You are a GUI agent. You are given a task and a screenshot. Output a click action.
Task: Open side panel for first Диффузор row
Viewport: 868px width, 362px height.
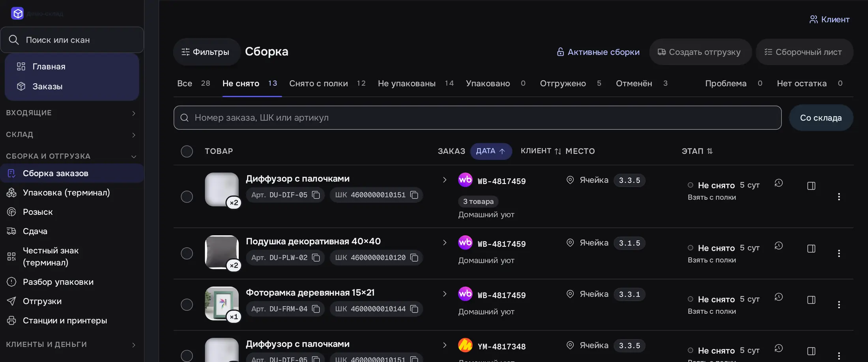coord(811,186)
